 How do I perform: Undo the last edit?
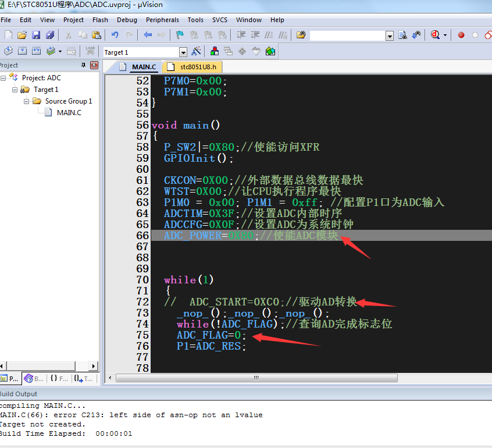click(x=115, y=35)
